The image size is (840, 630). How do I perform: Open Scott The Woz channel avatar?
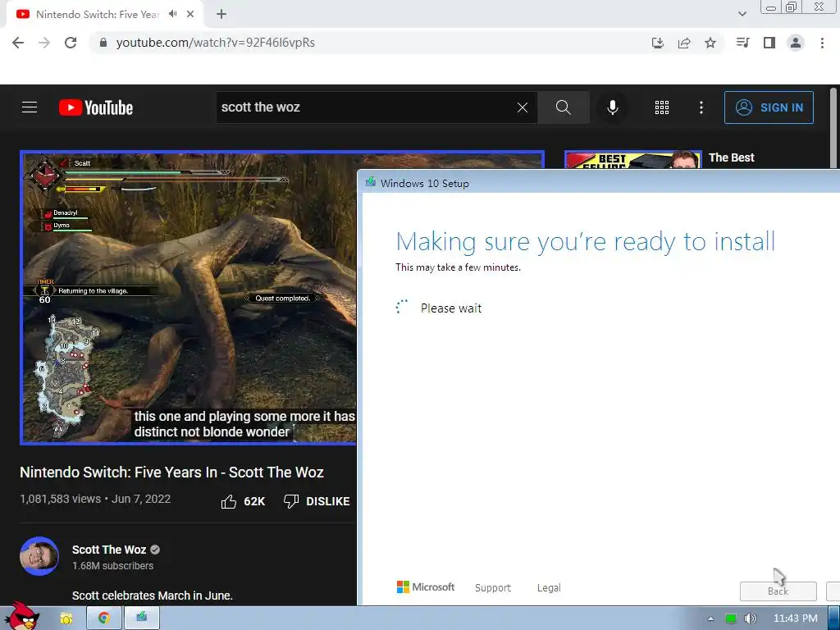pyautogui.click(x=39, y=556)
